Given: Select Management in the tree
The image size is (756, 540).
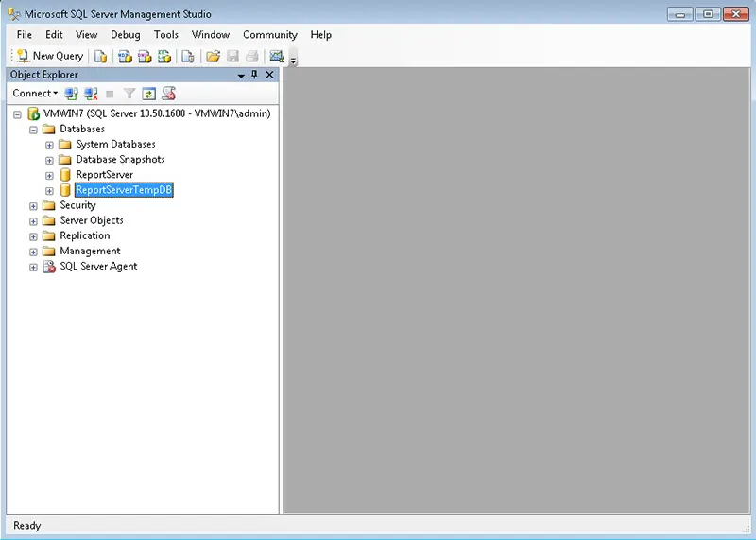Looking at the screenshot, I should click(x=90, y=251).
